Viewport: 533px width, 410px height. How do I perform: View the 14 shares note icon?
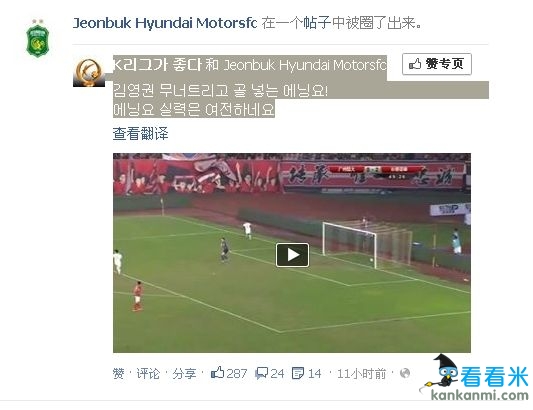[x=298, y=373]
